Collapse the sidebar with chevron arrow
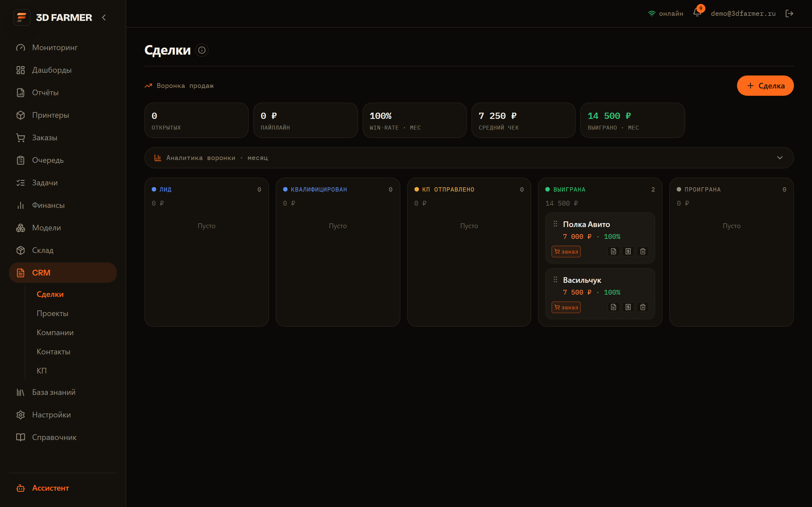Screen dimensions: 812x507 [104, 17]
